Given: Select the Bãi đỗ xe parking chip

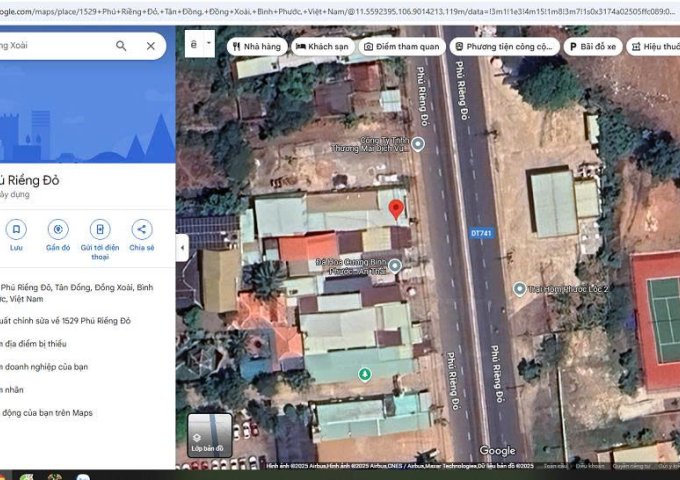Looking at the screenshot, I should [592, 47].
